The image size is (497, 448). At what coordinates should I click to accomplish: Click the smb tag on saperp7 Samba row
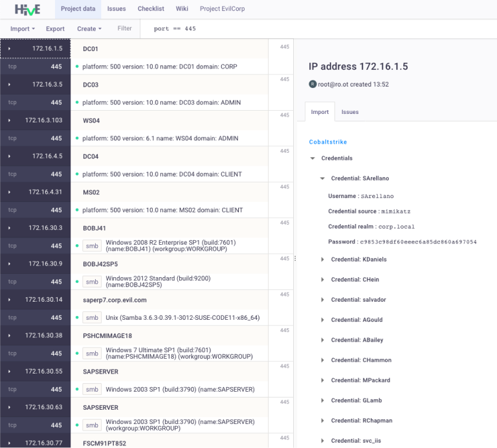pos(92,317)
